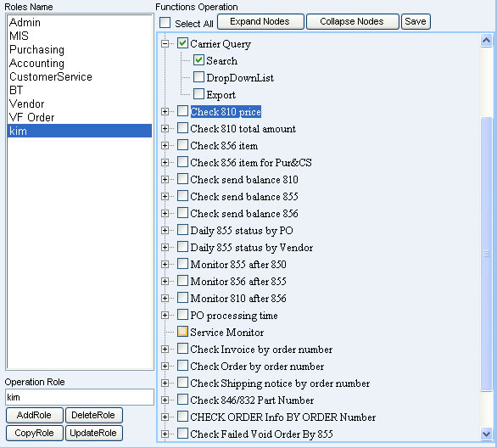Image resolution: width=497 pixels, height=448 pixels.
Task: Expand Daily 855 status by Vendor node
Action: [165, 247]
